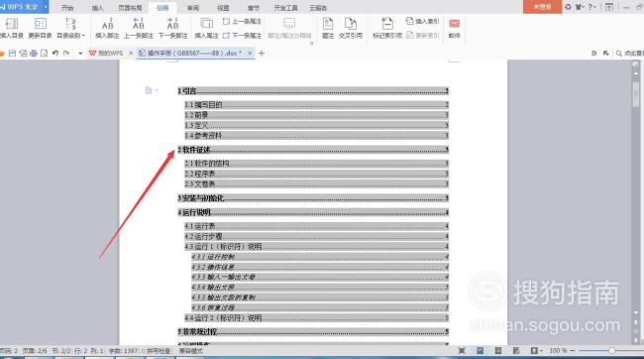Screen dimensions: 644x359
Task: Click the zoom 100 % percentage
Action: click(558, 351)
